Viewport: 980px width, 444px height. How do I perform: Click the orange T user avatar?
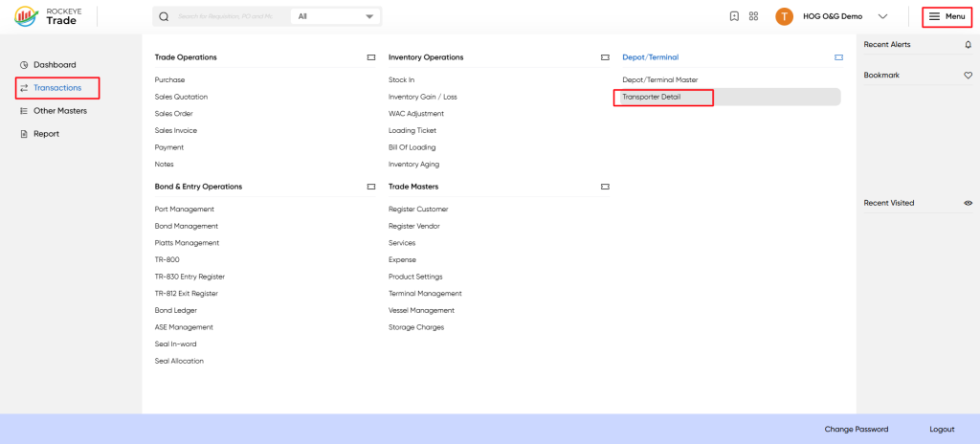784,17
